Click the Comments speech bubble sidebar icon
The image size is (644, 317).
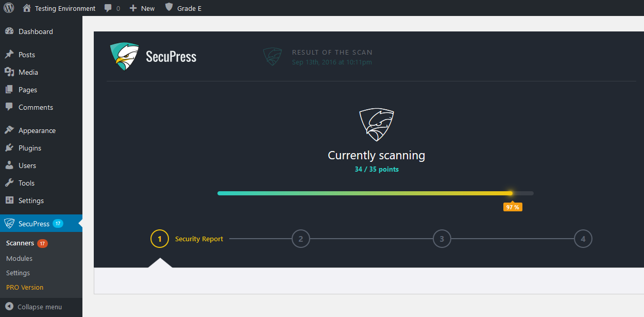pos(9,107)
